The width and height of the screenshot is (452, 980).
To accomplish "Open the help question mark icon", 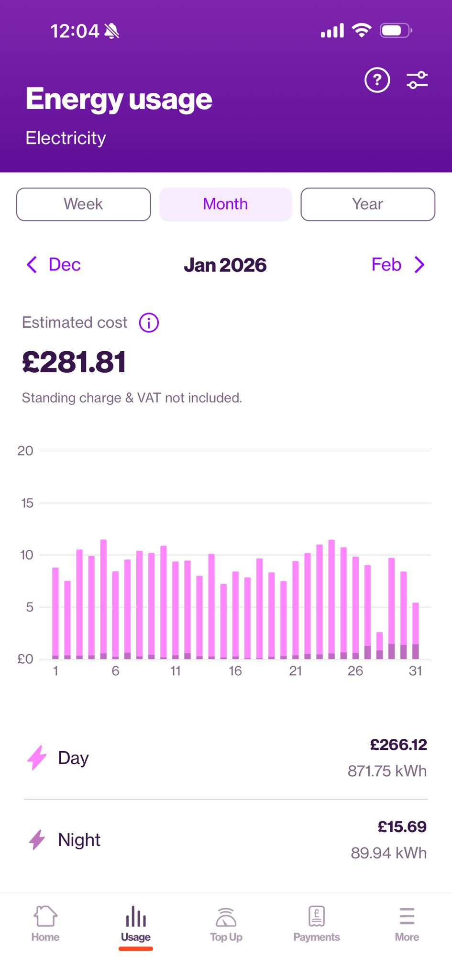I will coord(377,80).
